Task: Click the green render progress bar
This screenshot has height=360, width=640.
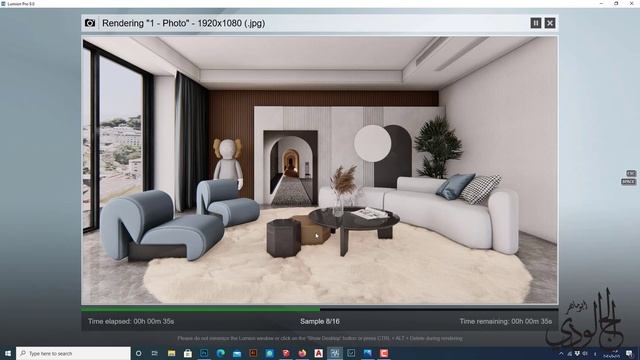Action: pyautogui.click(x=200, y=310)
